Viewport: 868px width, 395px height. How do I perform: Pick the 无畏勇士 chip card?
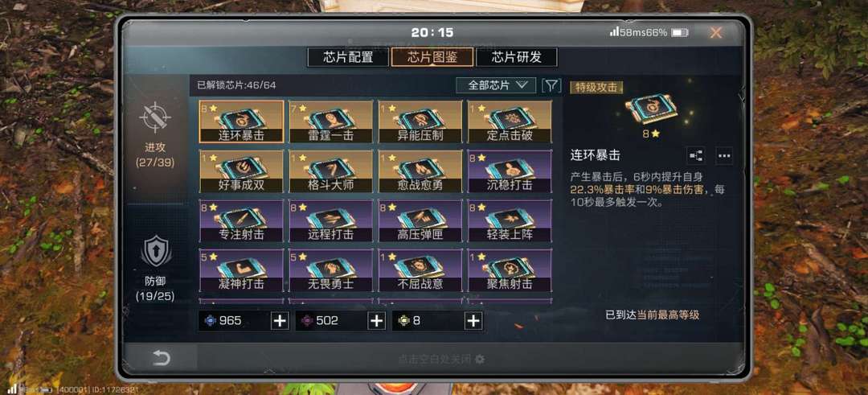(x=330, y=270)
